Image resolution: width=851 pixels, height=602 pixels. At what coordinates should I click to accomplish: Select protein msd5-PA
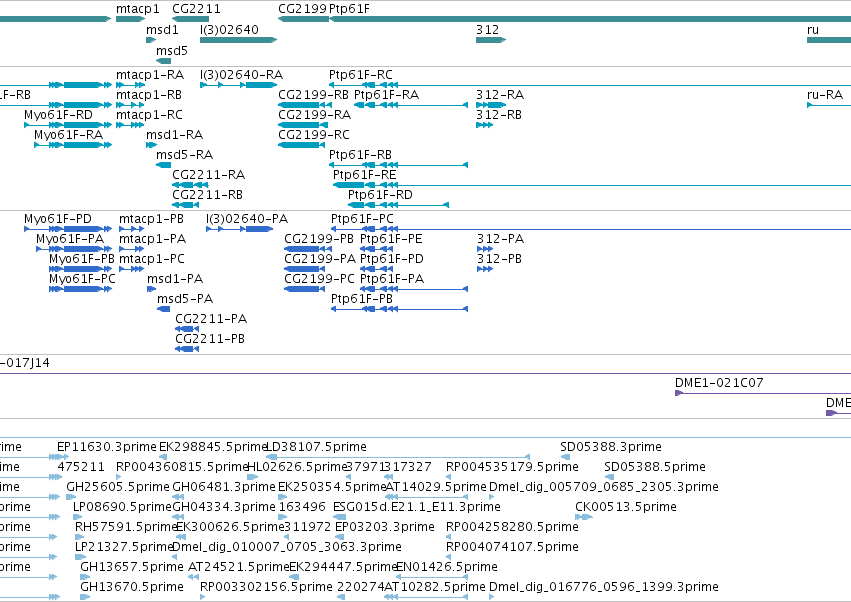pyautogui.click(x=185, y=300)
